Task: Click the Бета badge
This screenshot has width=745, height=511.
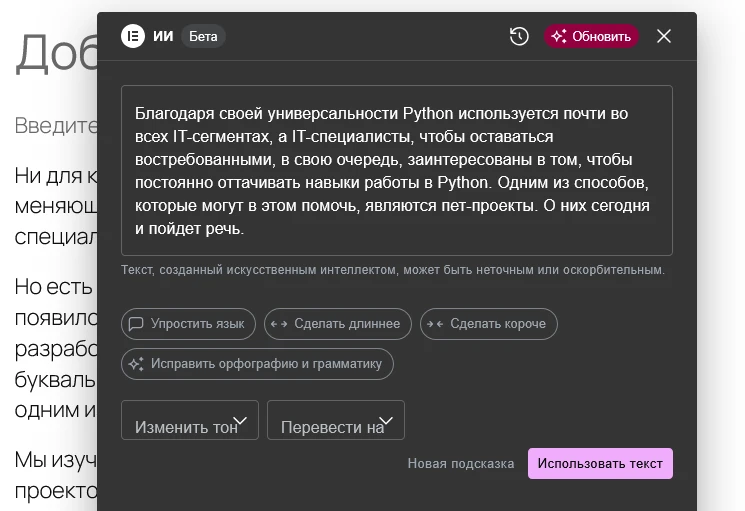Action: coord(203,36)
